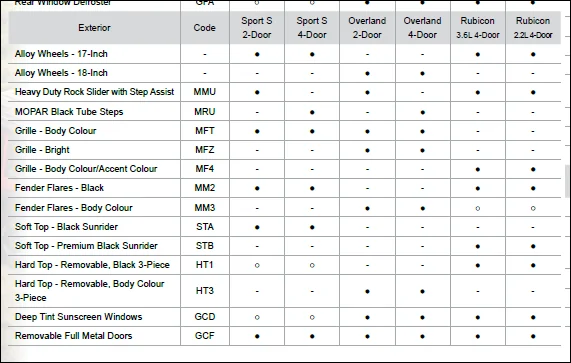Click optional circle for HT1 Sport S 2-Door
The width and height of the screenshot is (571, 363).
pos(257,265)
